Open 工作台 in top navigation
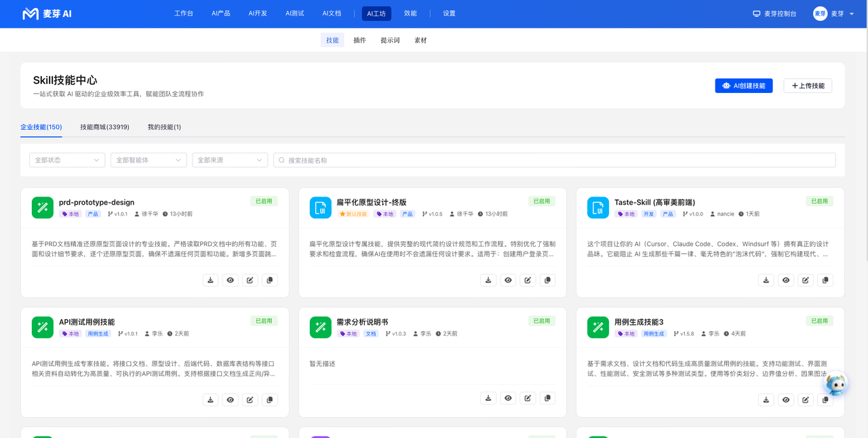This screenshot has height=438, width=868. [x=184, y=14]
